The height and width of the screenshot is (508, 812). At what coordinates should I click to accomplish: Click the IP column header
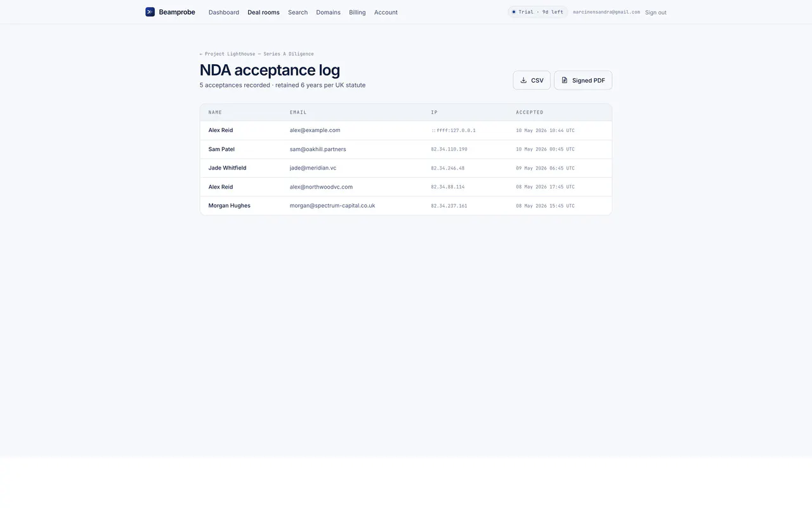(x=435, y=112)
